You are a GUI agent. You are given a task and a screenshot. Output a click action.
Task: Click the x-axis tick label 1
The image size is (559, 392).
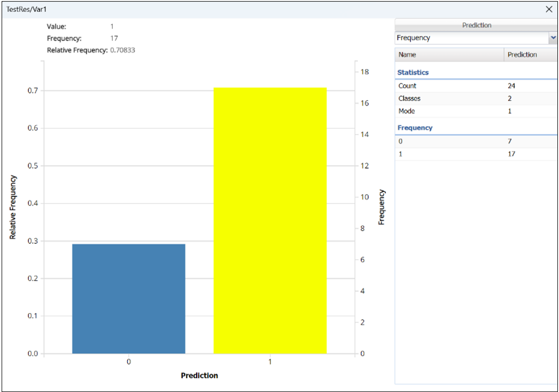[x=270, y=362]
